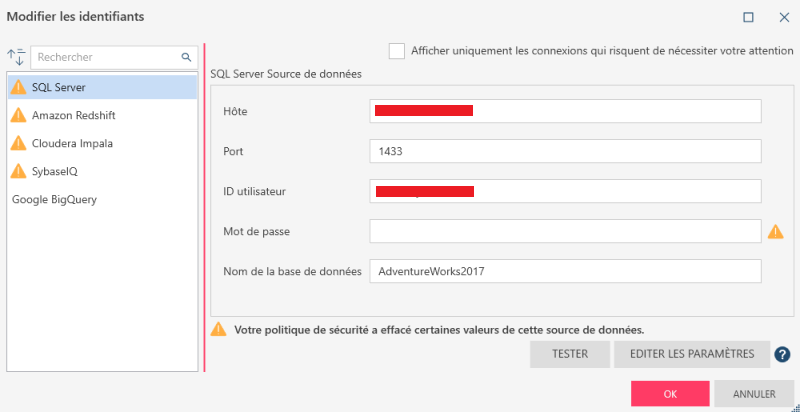Select the Amazon Redshift connection entry

(72, 116)
